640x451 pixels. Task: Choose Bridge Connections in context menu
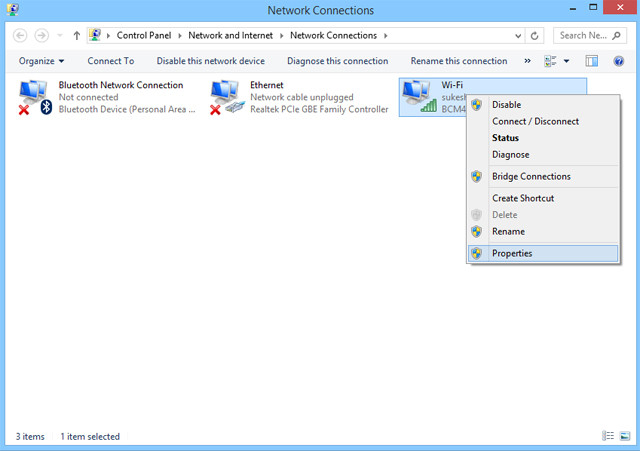(531, 176)
